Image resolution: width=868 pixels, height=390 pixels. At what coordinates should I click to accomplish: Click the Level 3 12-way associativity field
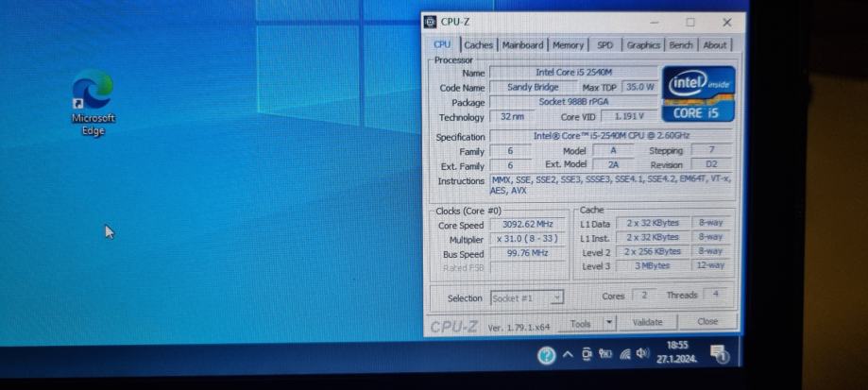[711, 265]
